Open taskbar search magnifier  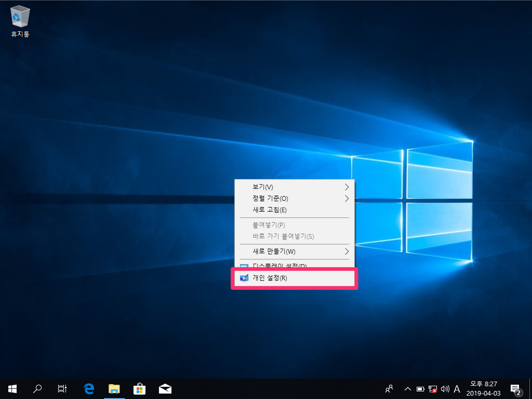37,389
